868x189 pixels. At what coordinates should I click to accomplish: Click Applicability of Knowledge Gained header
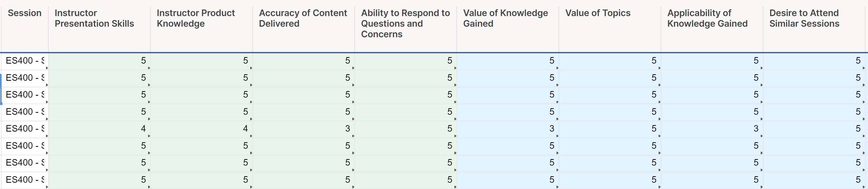tap(707, 18)
